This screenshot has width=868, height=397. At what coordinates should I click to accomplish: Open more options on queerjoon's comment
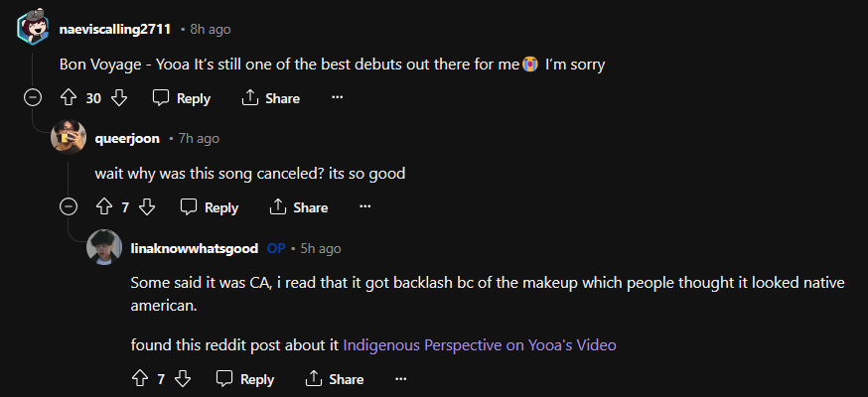click(364, 207)
